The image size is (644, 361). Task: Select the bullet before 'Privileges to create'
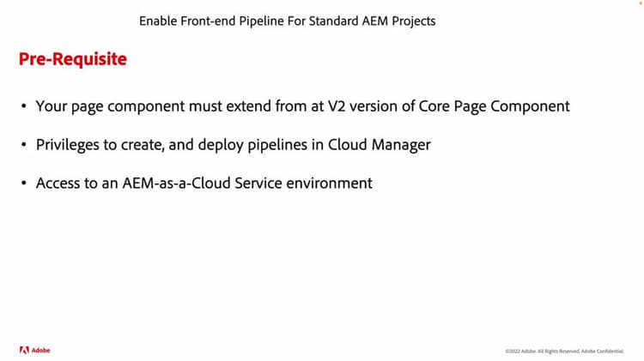pos(24,144)
